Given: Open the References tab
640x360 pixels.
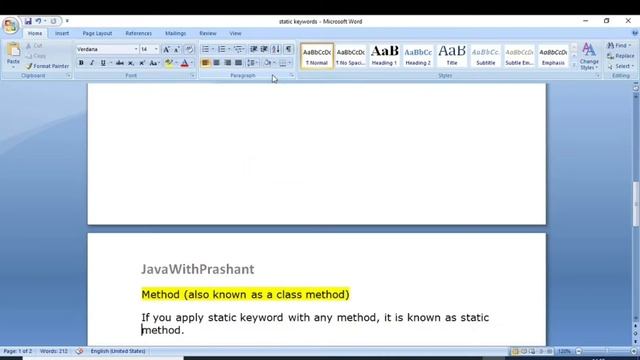Looking at the screenshot, I should click(x=138, y=33).
